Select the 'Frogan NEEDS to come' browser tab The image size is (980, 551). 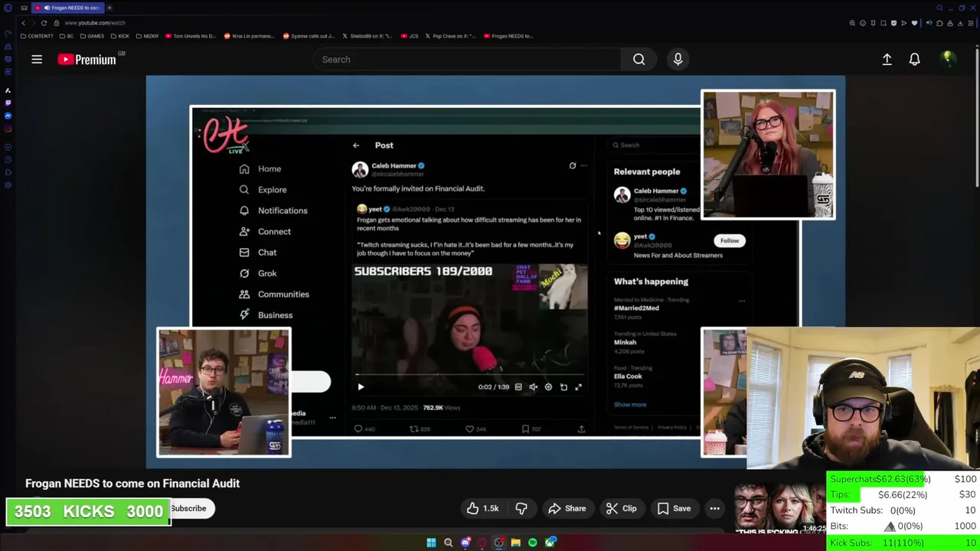[x=69, y=8]
